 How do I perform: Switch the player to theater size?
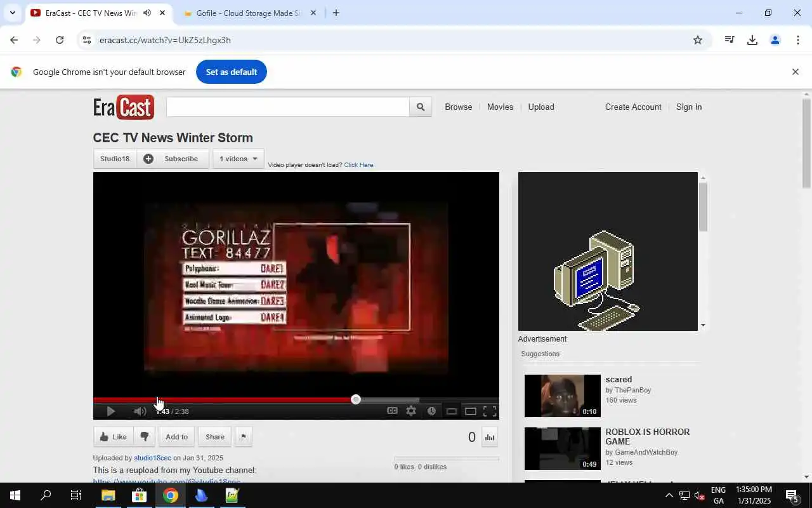click(470, 411)
